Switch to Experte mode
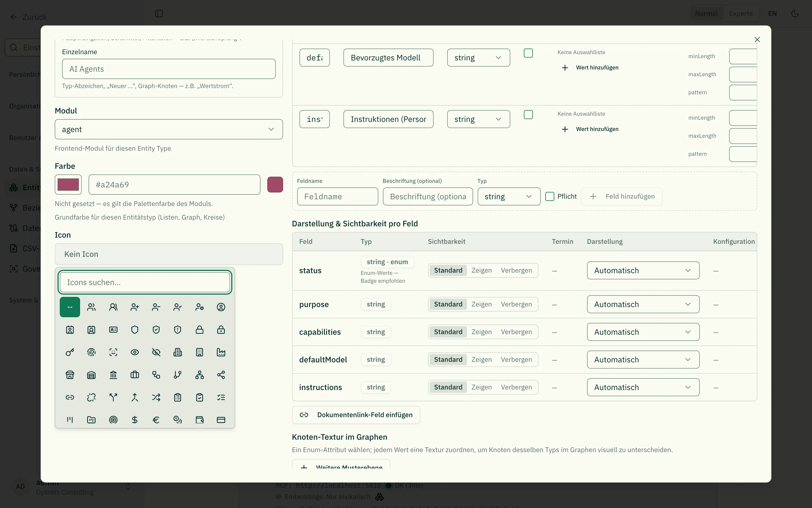Image resolution: width=812 pixels, height=508 pixels. [x=741, y=14]
